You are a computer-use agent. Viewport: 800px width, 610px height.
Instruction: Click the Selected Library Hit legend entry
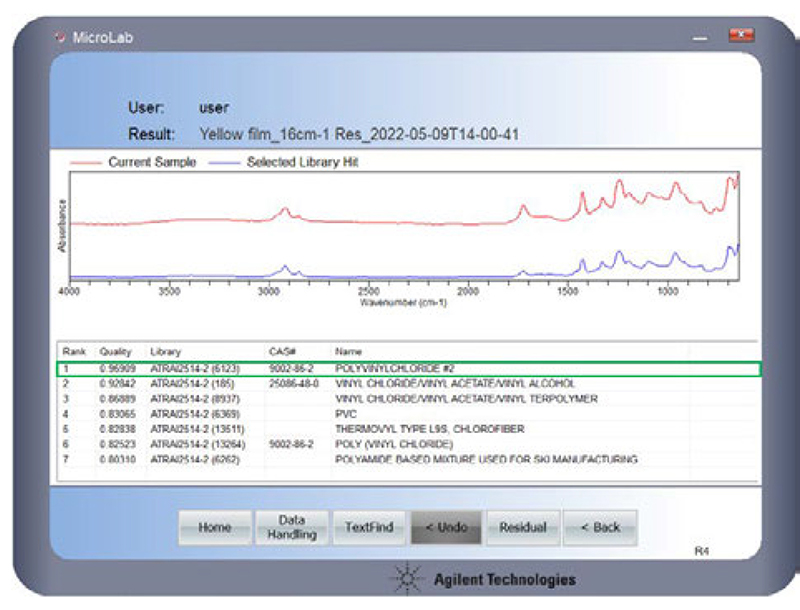point(284,162)
